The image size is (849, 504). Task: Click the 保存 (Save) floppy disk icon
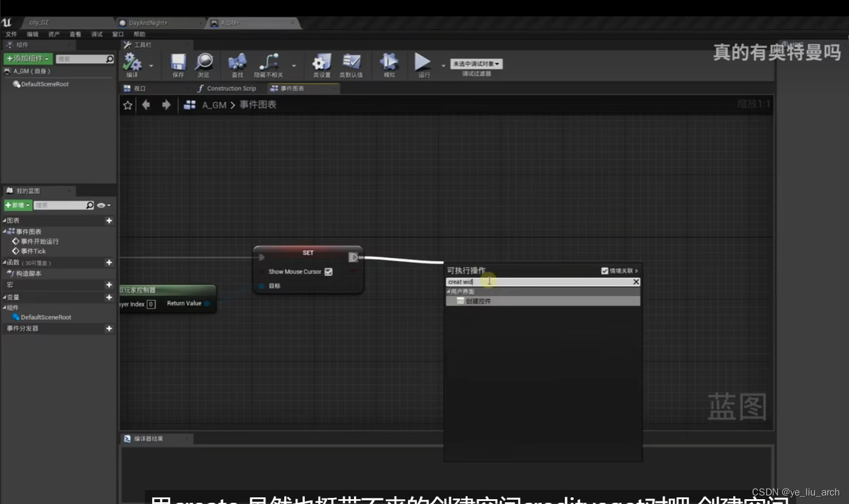click(178, 62)
